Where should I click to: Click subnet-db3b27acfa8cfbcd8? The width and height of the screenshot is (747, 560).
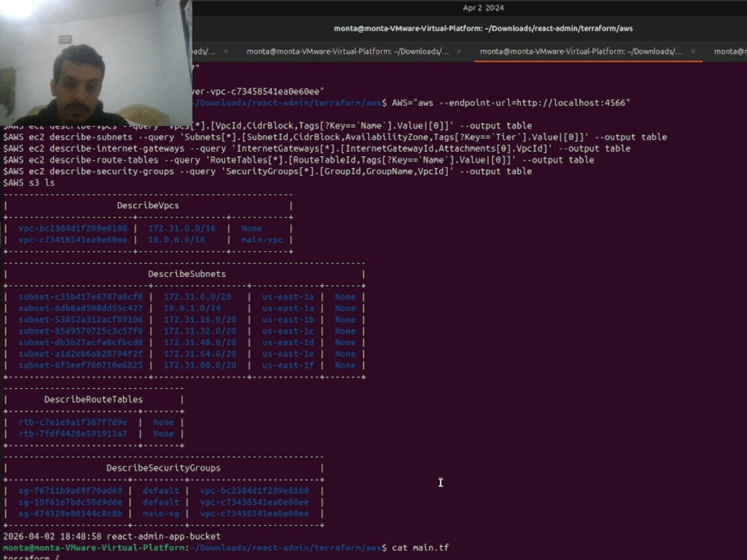pyautogui.click(x=81, y=343)
